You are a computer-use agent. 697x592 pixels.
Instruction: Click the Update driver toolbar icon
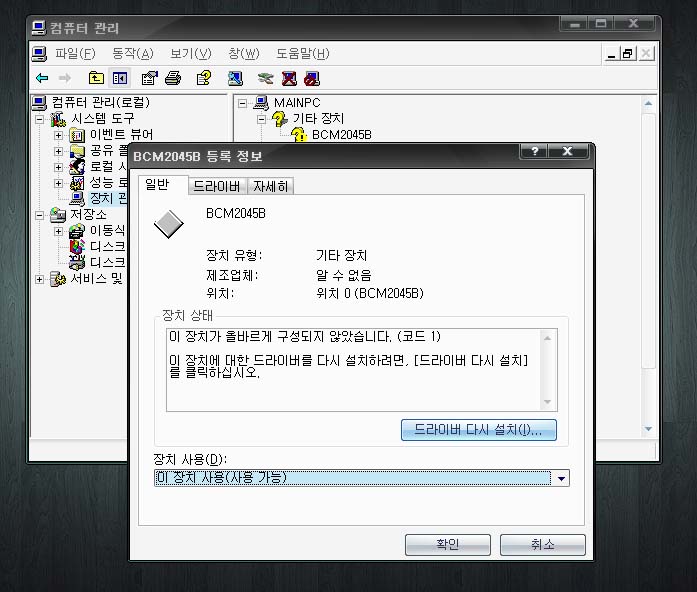[265, 79]
